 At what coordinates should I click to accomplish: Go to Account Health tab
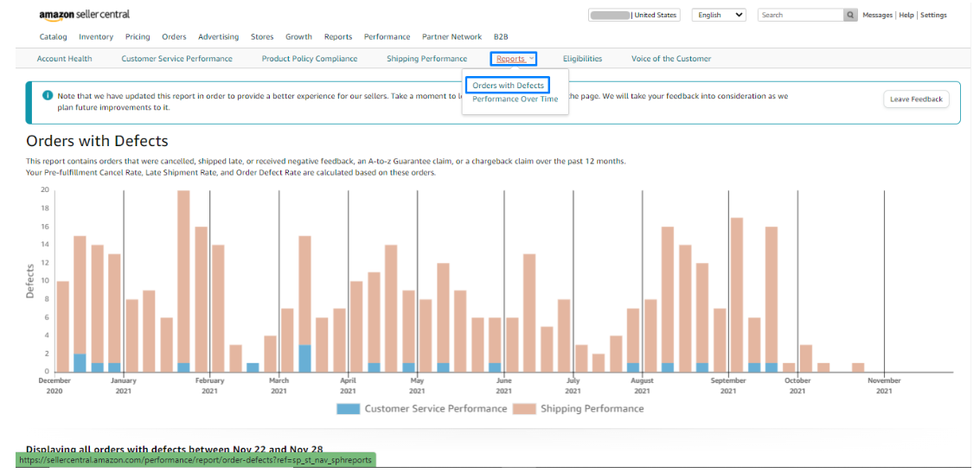tap(64, 59)
